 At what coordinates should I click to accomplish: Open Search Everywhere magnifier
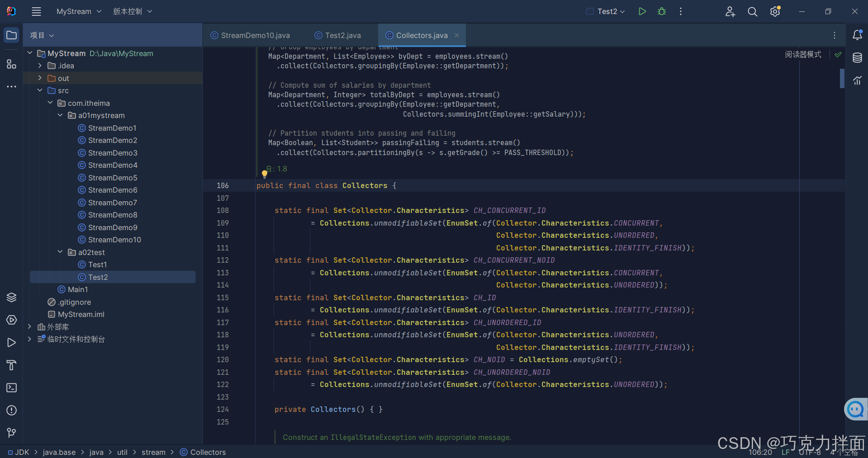(752, 12)
